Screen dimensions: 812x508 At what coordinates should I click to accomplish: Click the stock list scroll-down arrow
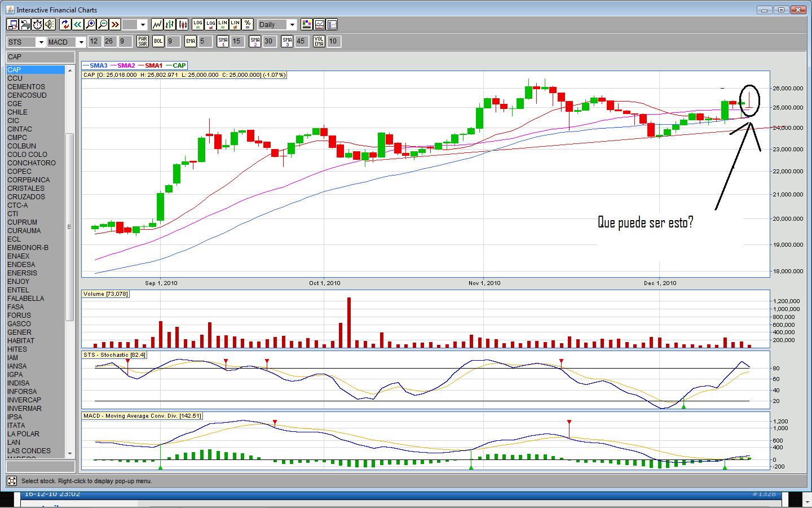[x=70, y=453]
